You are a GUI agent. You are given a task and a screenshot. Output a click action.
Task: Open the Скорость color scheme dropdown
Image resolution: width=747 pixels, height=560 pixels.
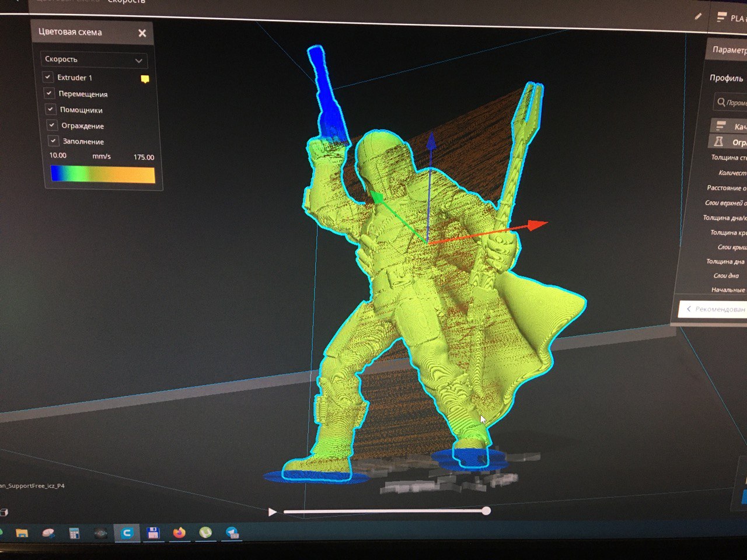click(x=94, y=60)
